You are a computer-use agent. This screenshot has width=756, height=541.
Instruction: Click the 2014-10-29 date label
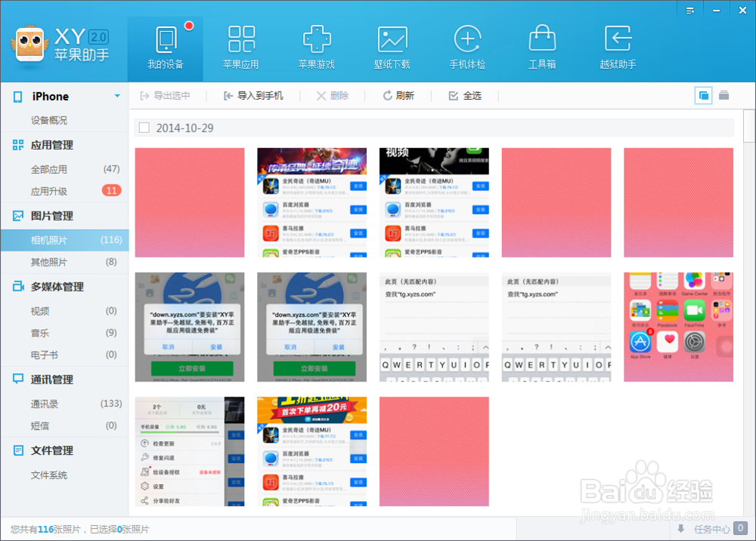pos(184,128)
